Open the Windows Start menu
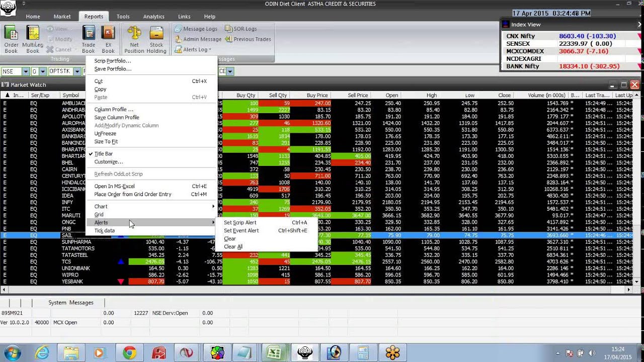 [13, 352]
